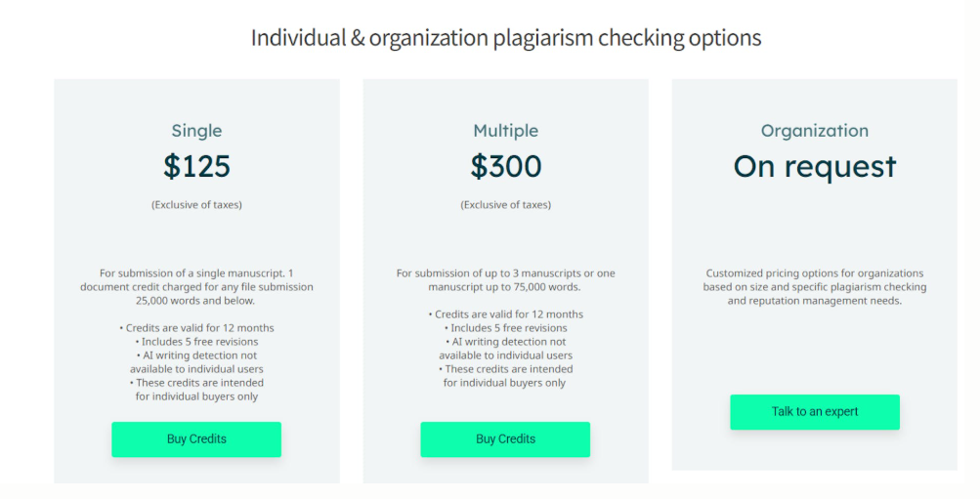Click the up to 3 manuscripts description

pyautogui.click(x=505, y=280)
